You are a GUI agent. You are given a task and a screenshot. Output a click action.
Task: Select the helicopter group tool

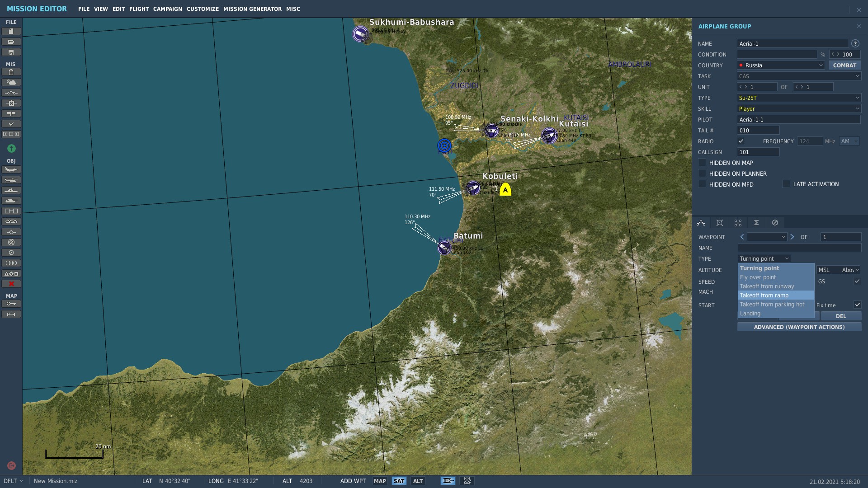point(11,180)
